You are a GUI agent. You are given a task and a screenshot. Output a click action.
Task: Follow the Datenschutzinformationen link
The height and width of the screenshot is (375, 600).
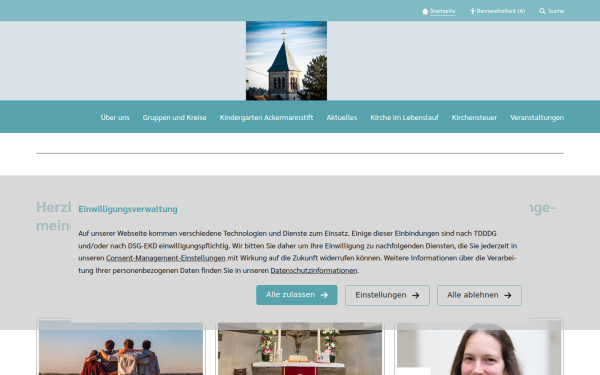[x=314, y=271]
